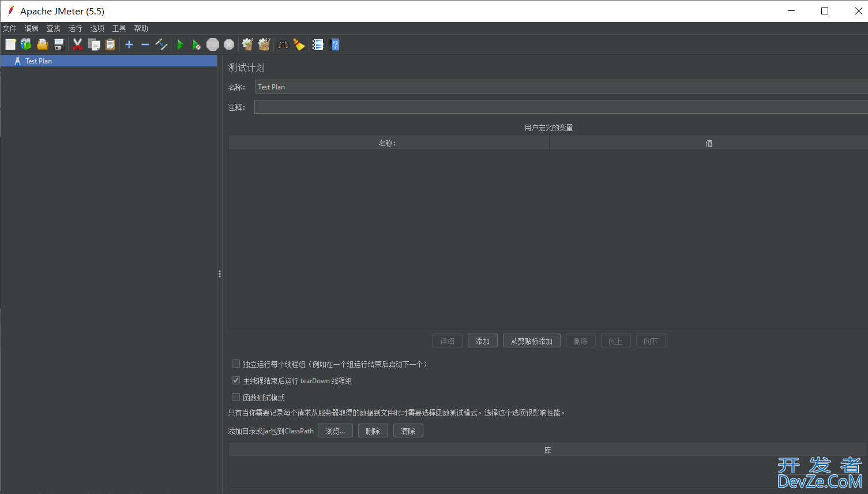
Task: Click the Shutdown test icon
Action: click(x=229, y=44)
